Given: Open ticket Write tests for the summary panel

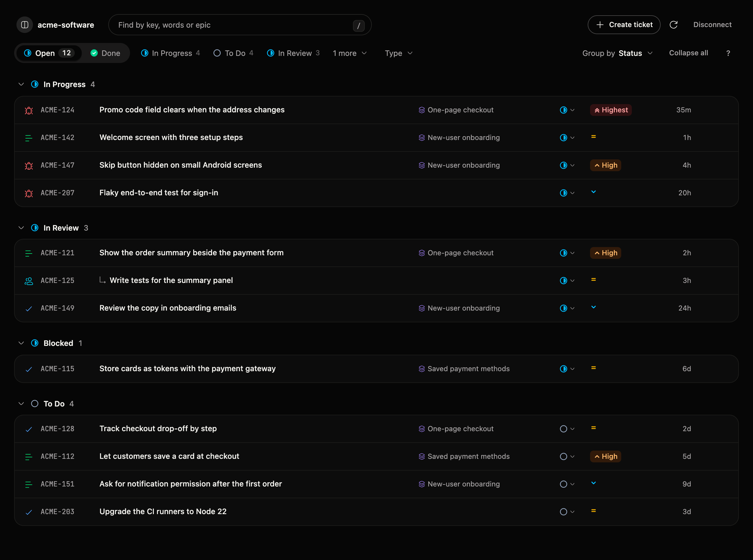Looking at the screenshot, I should click(171, 280).
